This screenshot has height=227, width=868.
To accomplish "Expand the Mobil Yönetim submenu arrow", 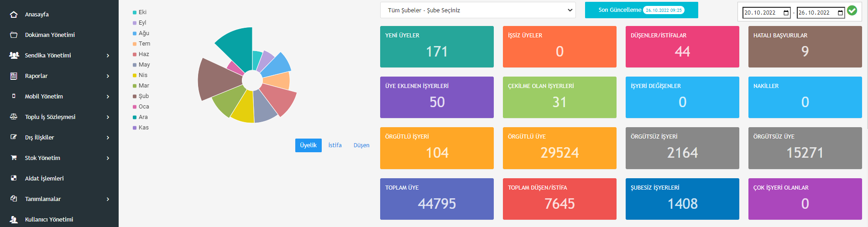I will coord(108,97).
